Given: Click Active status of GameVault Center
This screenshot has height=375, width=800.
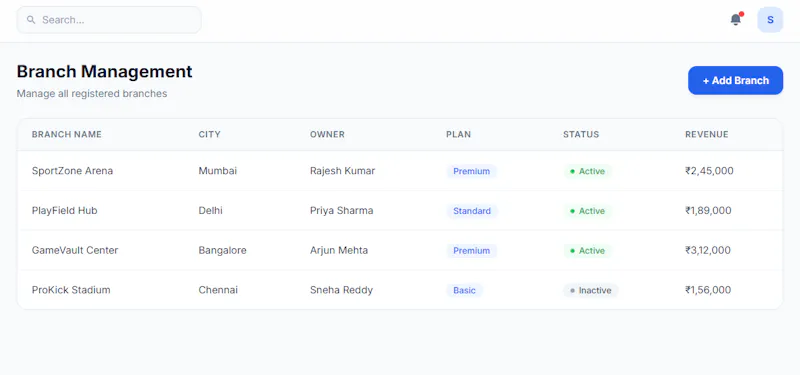Looking at the screenshot, I should (x=587, y=251).
